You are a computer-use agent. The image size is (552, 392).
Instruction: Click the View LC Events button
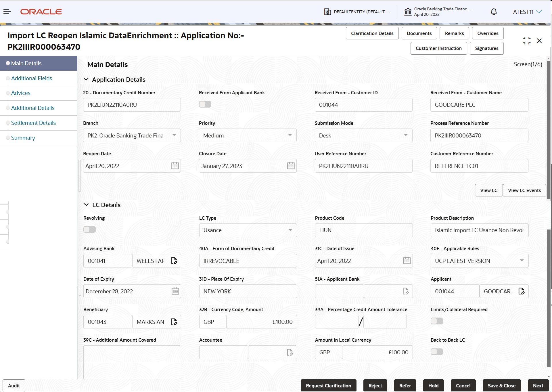524,190
